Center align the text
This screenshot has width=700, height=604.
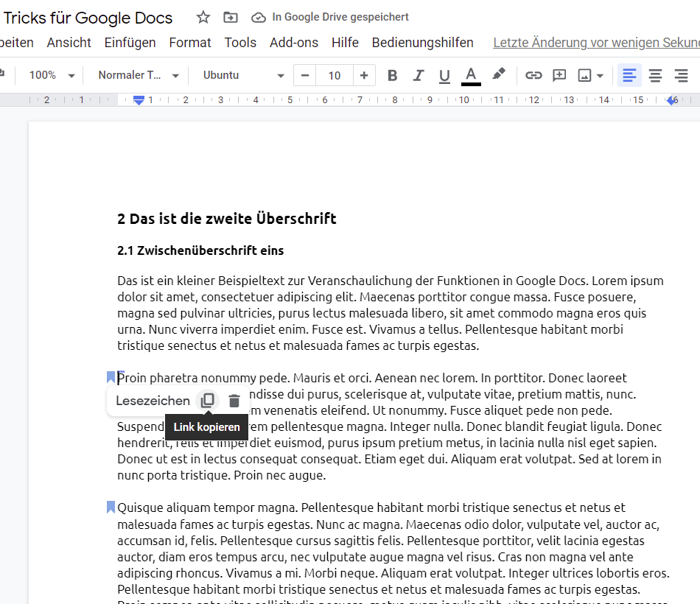click(x=655, y=75)
